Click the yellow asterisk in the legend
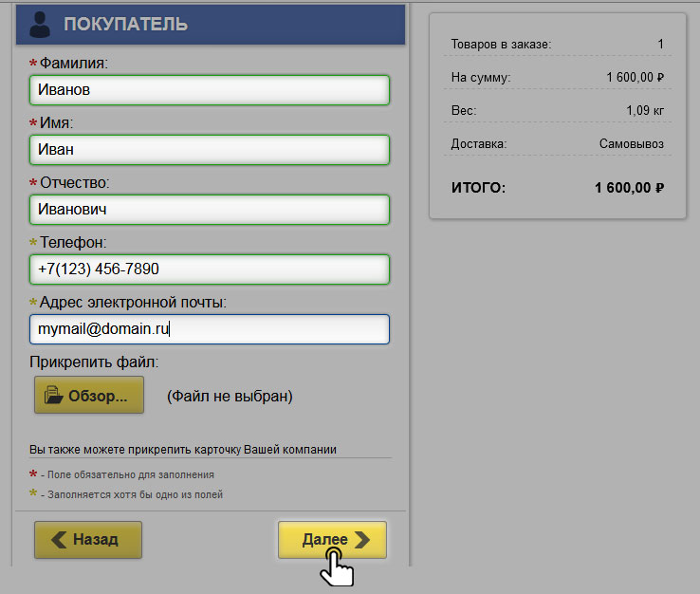Screen dimensions: 700x594 tap(34, 494)
